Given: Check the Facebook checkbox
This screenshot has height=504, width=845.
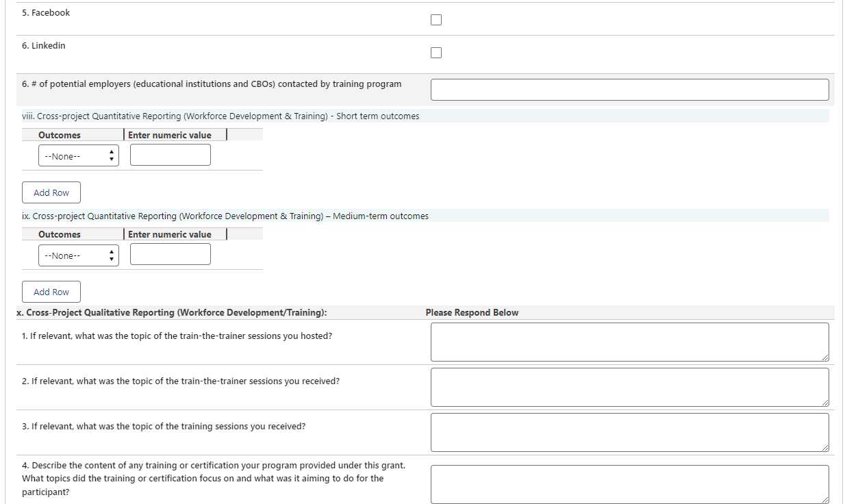Looking at the screenshot, I should 436,20.
